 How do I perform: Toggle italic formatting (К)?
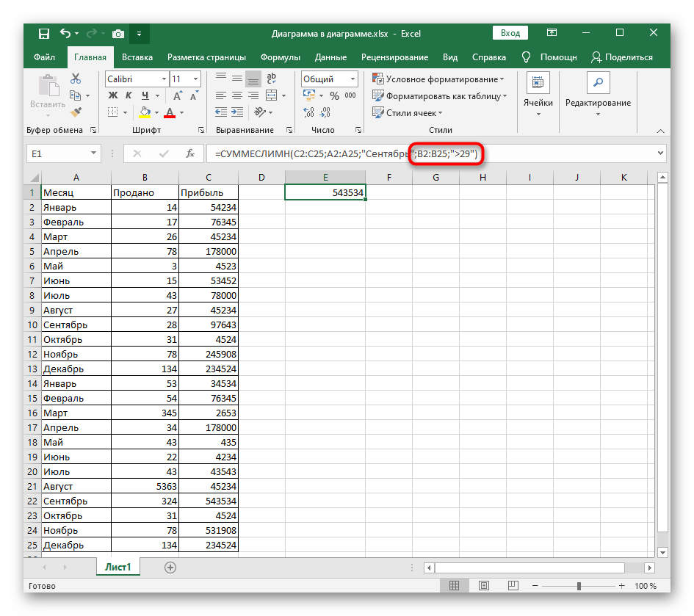pyautogui.click(x=129, y=95)
